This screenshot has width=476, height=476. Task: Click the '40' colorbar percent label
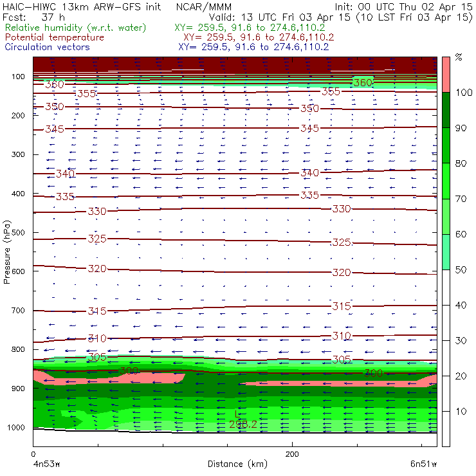461,305
